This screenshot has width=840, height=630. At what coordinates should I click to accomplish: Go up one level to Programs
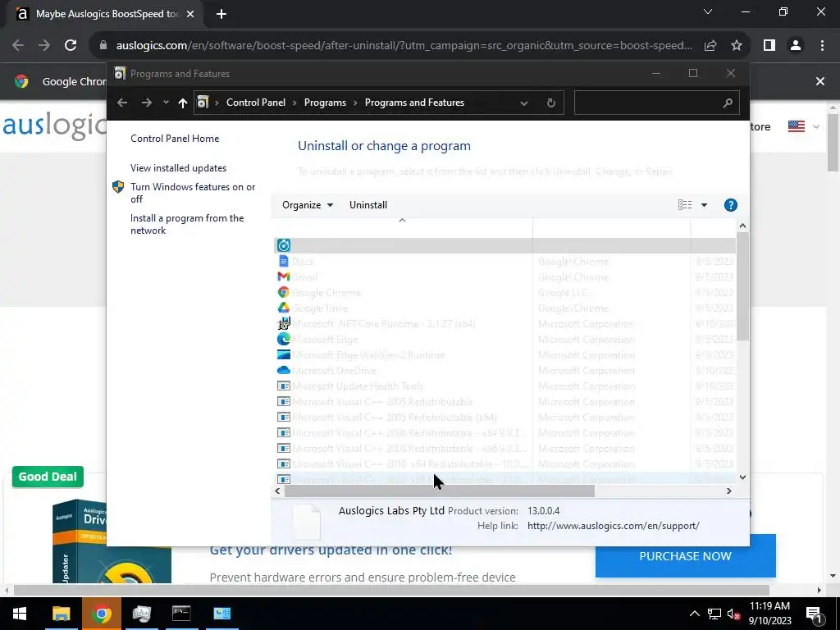click(183, 103)
